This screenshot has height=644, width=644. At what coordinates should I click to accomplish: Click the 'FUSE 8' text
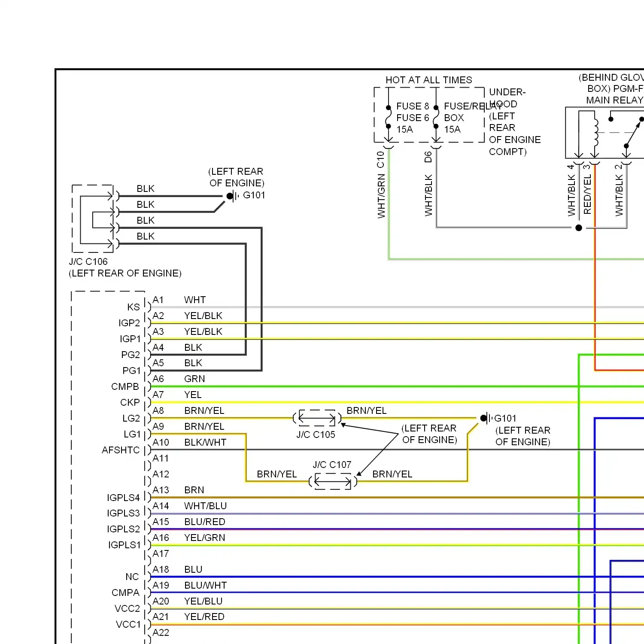pyautogui.click(x=413, y=106)
